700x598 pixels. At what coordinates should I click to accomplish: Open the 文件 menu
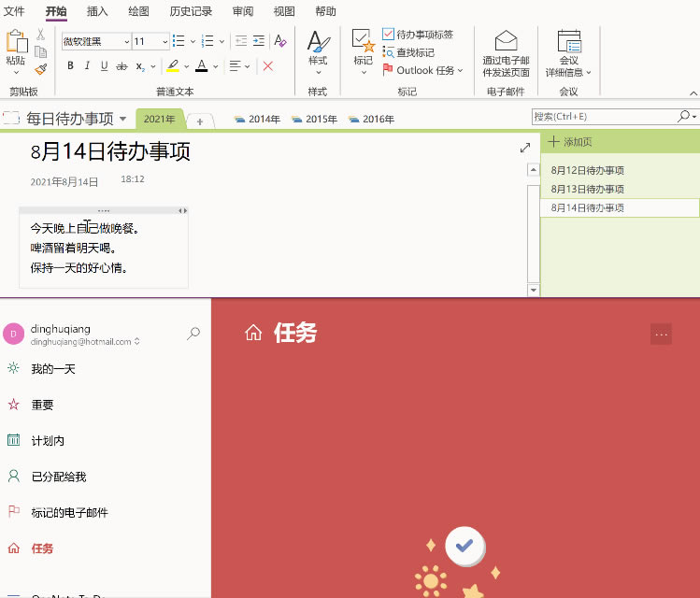click(14, 11)
